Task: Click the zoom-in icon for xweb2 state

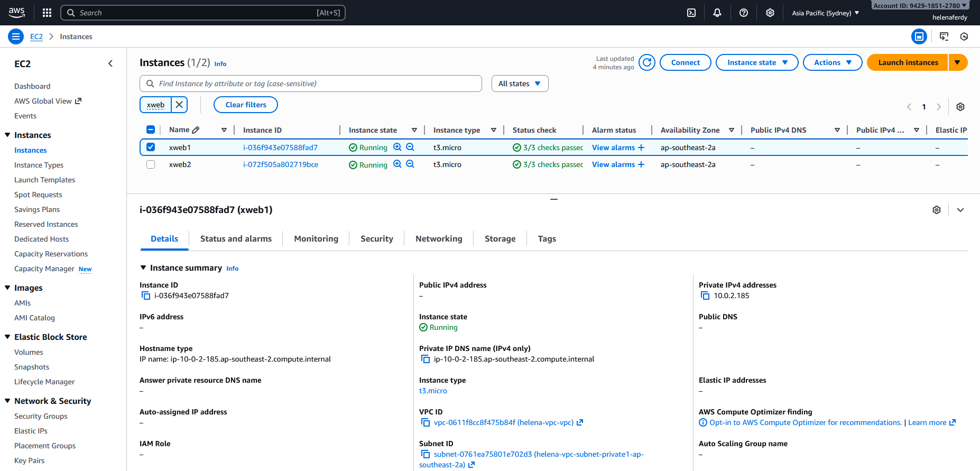Action: click(397, 164)
